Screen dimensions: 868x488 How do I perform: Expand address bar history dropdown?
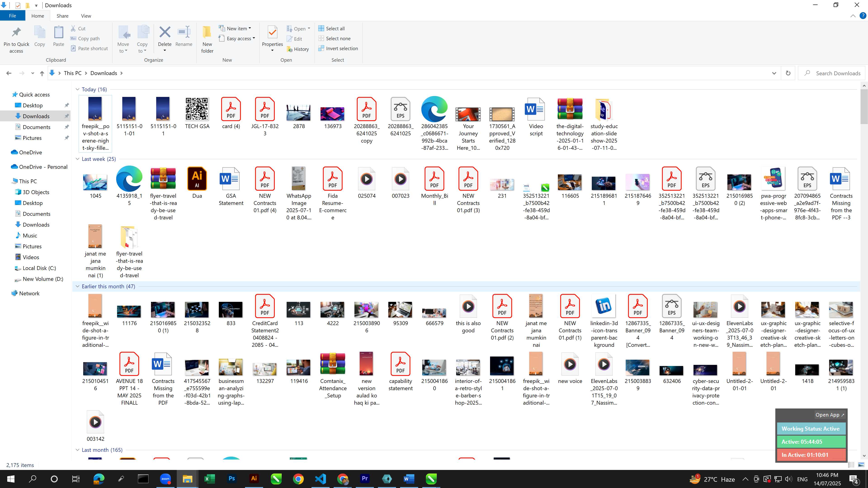pos(774,73)
